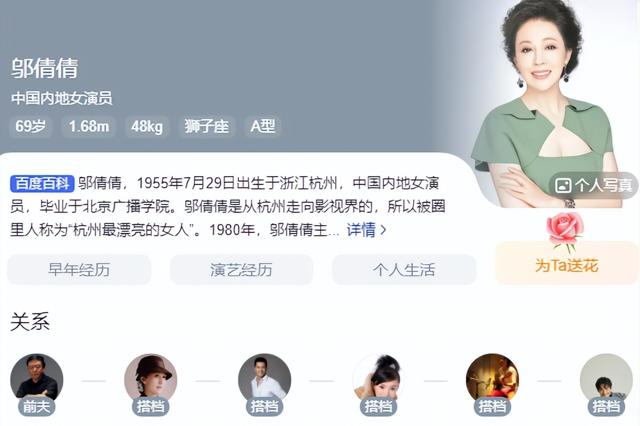
Task: Open the 早年经历 section tab
Action: [79, 269]
